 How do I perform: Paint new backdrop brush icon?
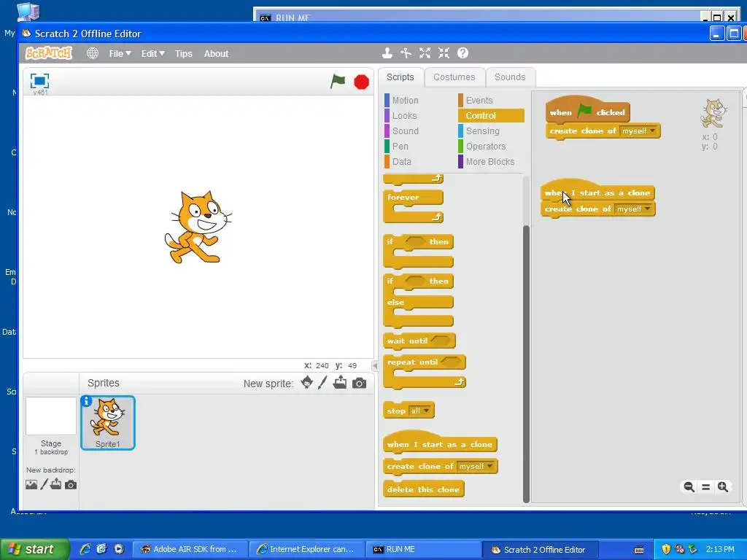pos(44,484)
